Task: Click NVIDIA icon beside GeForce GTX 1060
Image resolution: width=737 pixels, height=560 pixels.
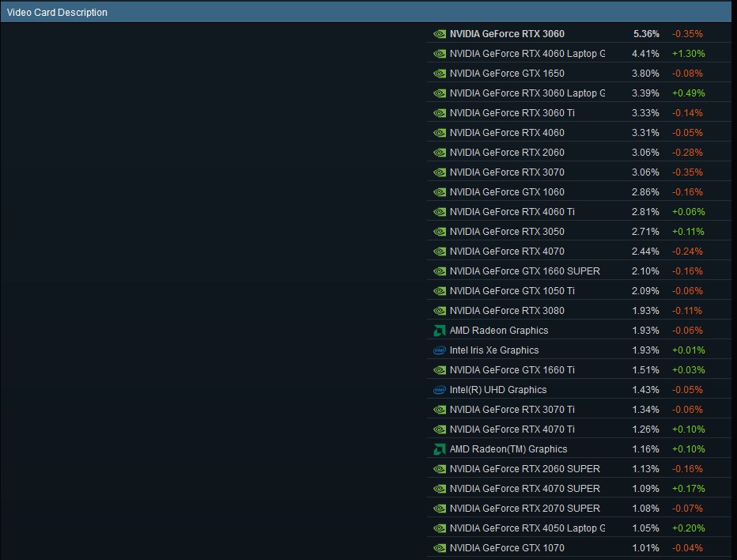Action: pyautogui.click(x=440, y=192)
